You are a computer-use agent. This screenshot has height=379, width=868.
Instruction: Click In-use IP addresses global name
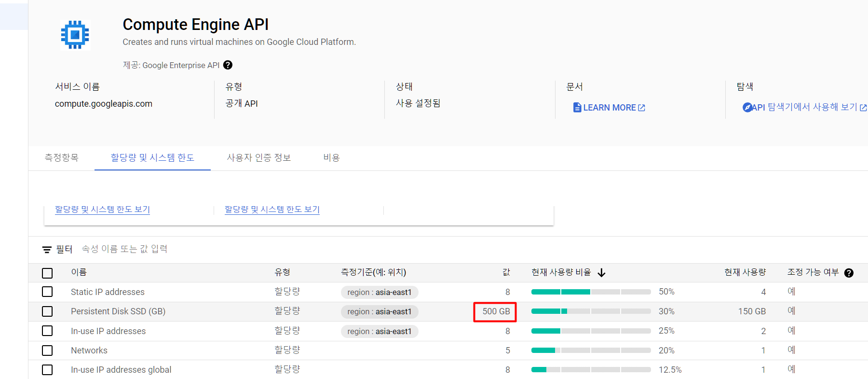(121, 370)
